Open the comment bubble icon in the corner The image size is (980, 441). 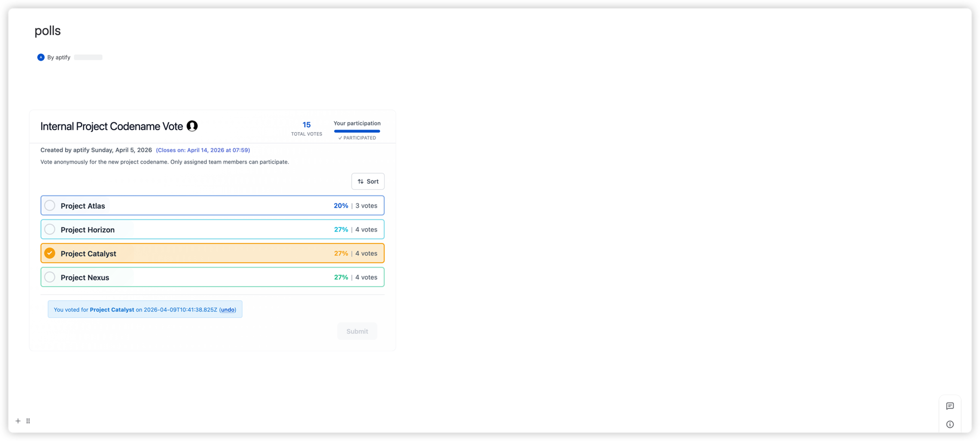point(950,406)
